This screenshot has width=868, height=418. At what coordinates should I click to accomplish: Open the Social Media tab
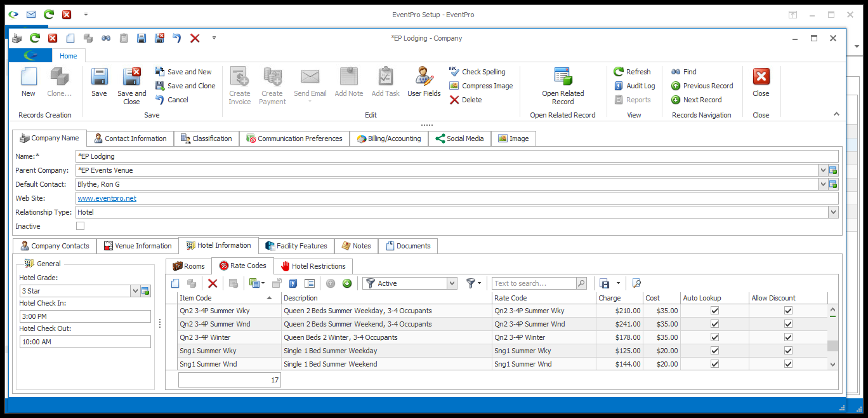tap(459, 138)
